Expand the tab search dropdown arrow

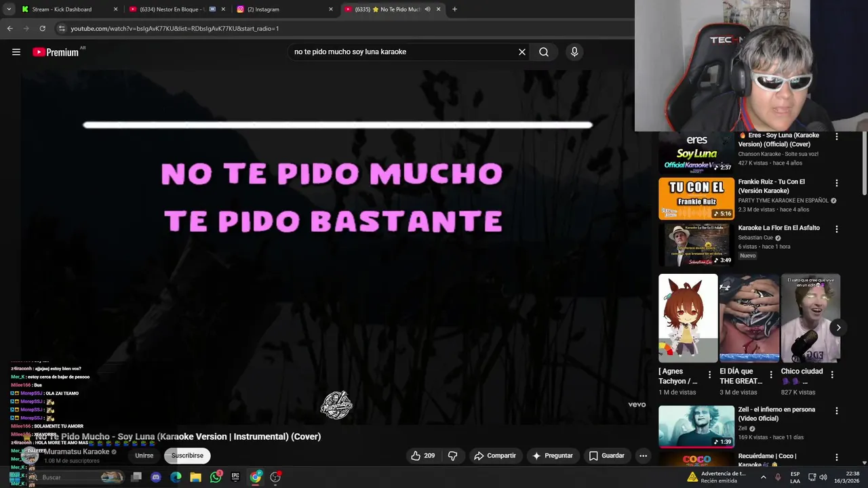[9, 9]
